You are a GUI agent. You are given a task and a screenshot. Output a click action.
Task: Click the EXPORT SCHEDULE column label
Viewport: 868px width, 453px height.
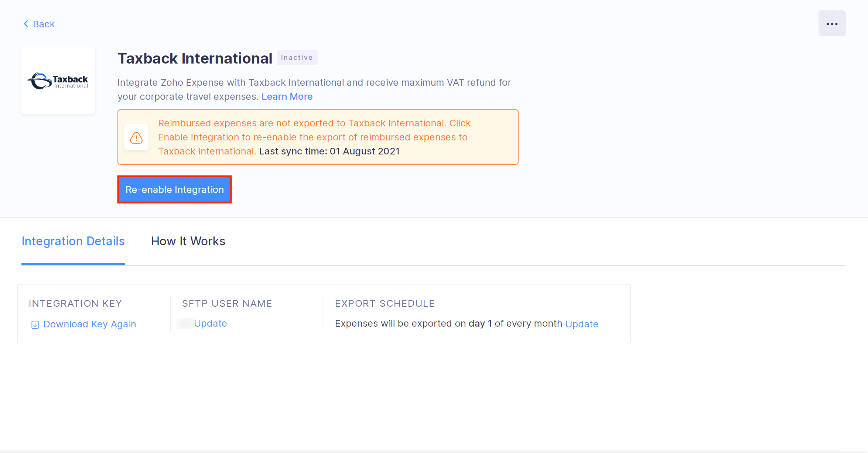385,303
